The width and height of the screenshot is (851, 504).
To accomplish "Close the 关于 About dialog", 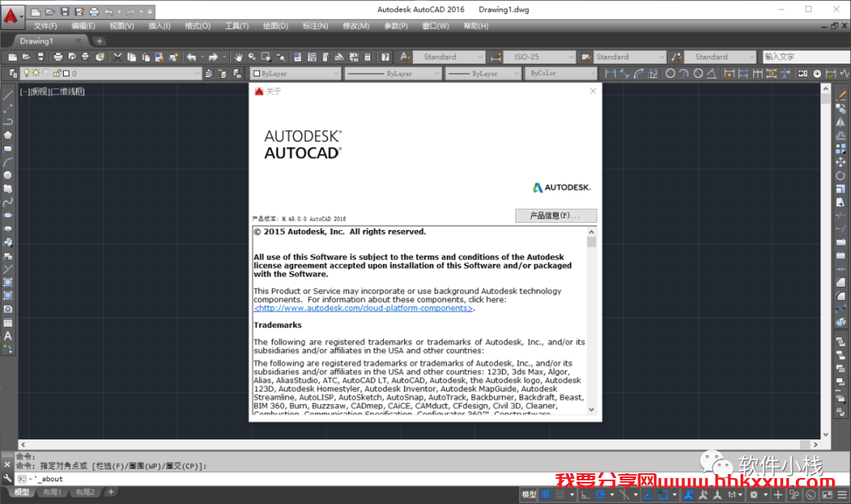I will click(593, 91).
